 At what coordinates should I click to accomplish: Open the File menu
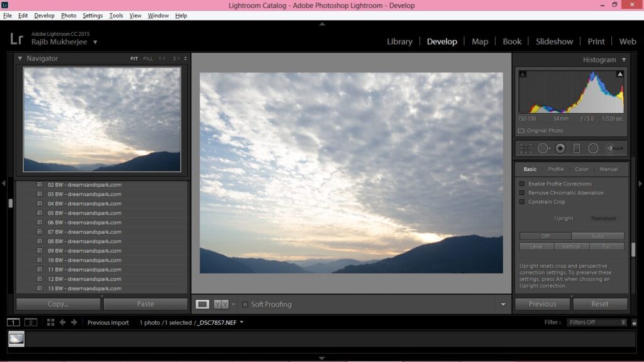8,16
